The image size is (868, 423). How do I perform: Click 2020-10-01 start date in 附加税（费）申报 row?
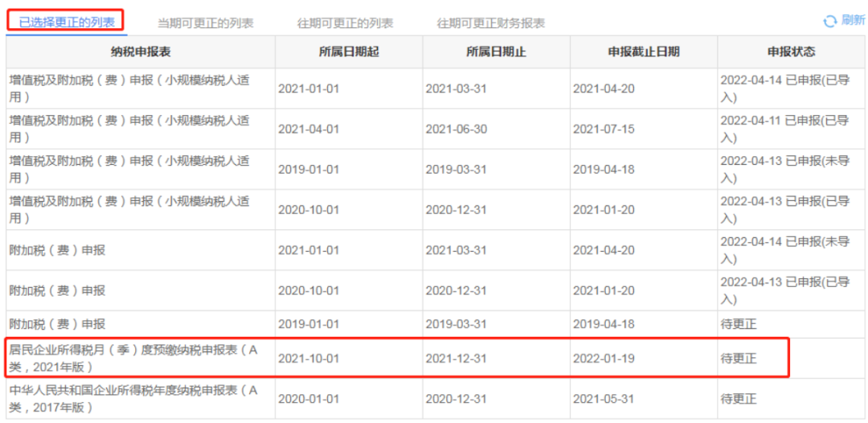pos(309,290)
